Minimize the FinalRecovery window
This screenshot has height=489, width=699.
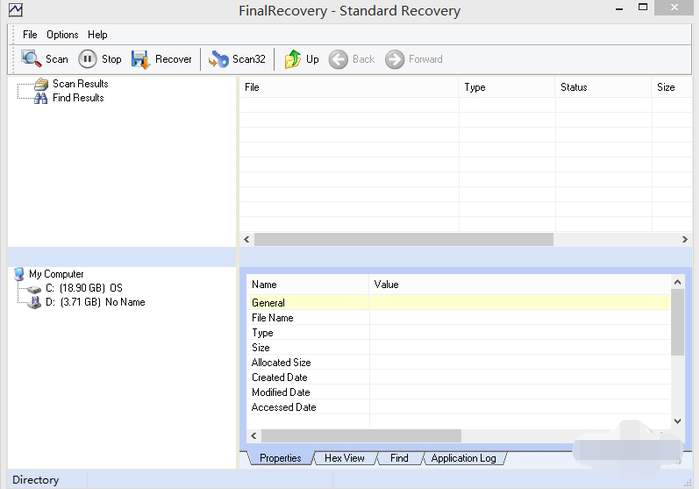619,8
